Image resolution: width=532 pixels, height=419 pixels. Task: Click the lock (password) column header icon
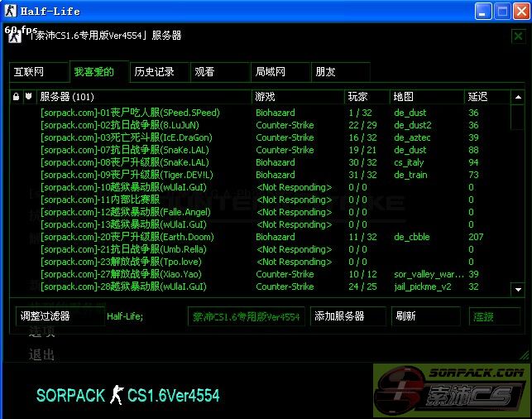[x=16, y=97]
